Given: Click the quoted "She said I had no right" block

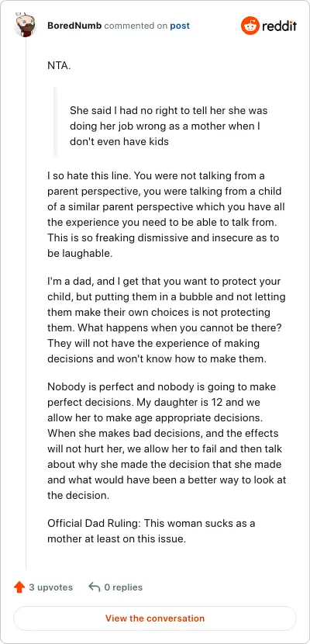Looking at the screenshot, I should click(x=169, y=126).
